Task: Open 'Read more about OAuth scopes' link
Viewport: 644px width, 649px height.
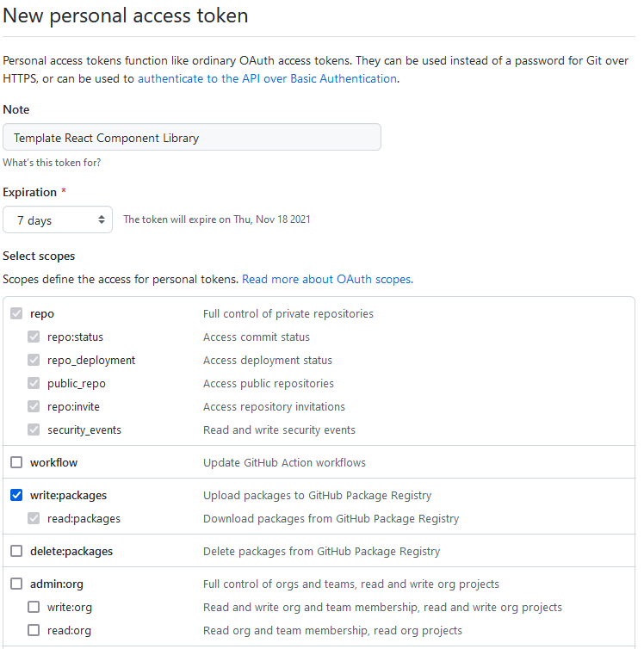Action: point(326,280)
